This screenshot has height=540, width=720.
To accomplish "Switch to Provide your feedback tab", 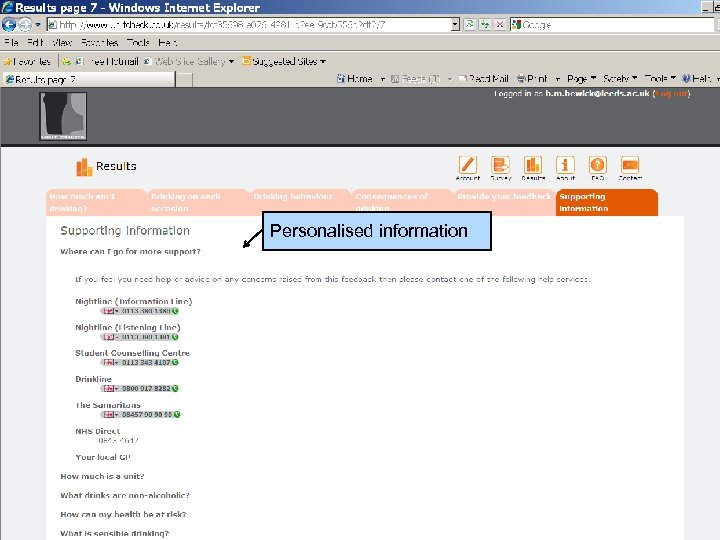I will click(504, 202).
